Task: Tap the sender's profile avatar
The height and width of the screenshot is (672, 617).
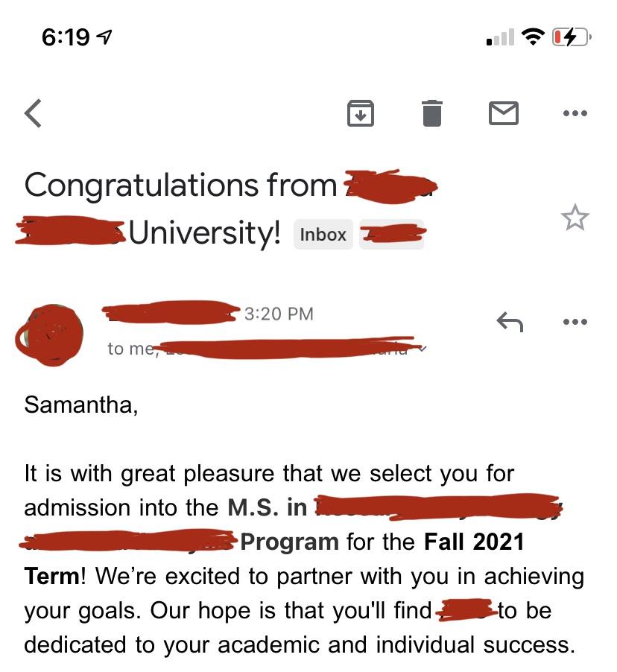Action: click(x=49, y=335)
